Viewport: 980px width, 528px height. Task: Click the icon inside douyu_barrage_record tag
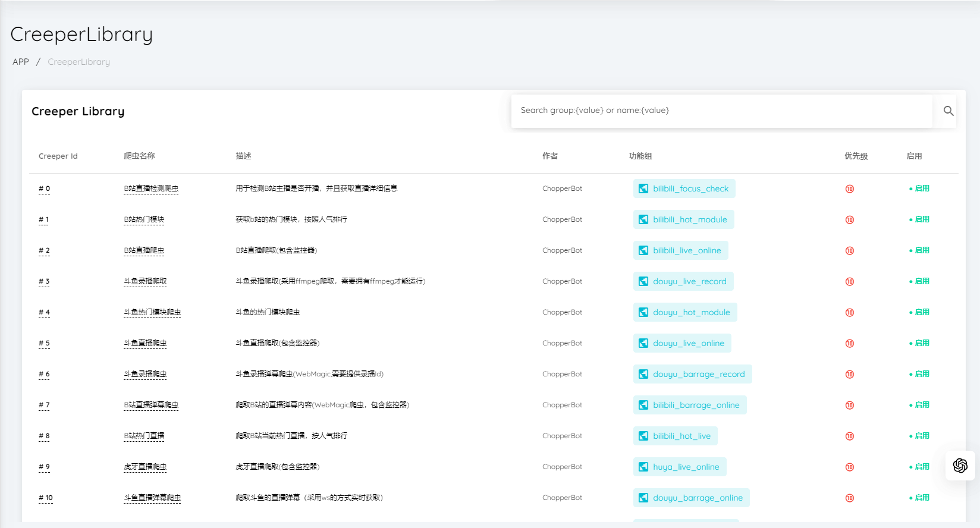click(x=643, y=374)
